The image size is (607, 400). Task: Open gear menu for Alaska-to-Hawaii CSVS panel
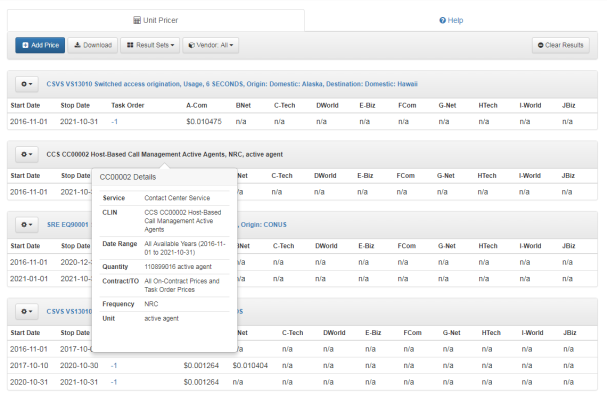pyautogui.click(x=26, y=85)
